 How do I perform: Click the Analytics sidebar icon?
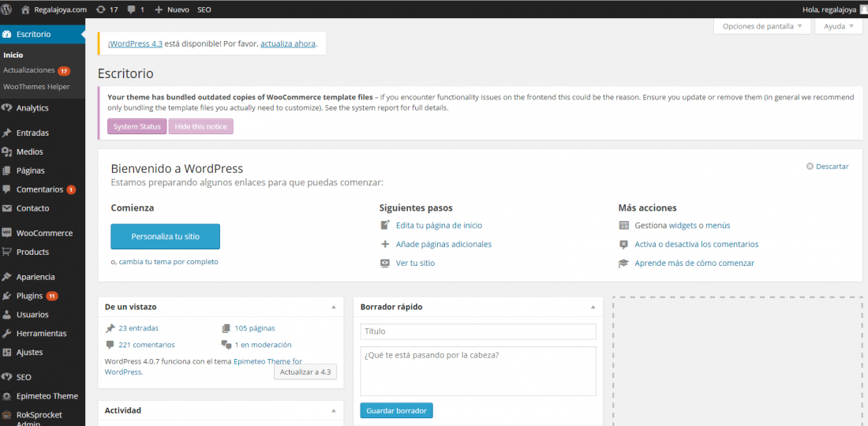pos(6,108)
